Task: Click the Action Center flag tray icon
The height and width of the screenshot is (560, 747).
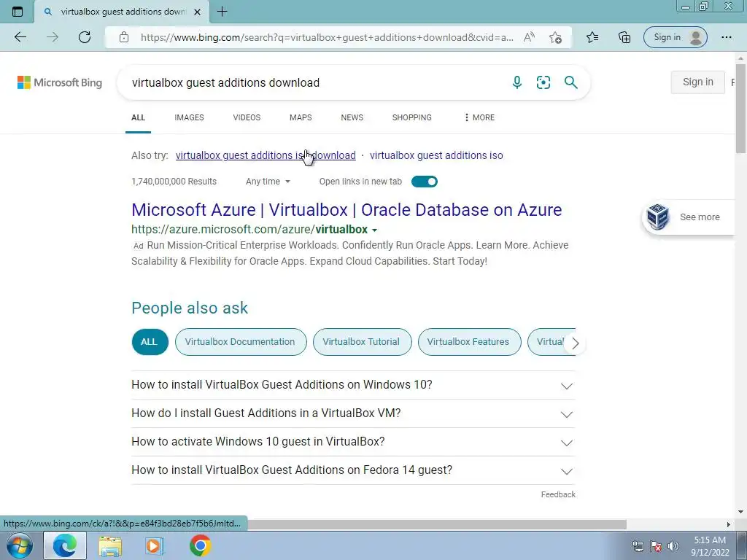Action: coord(656,546)
